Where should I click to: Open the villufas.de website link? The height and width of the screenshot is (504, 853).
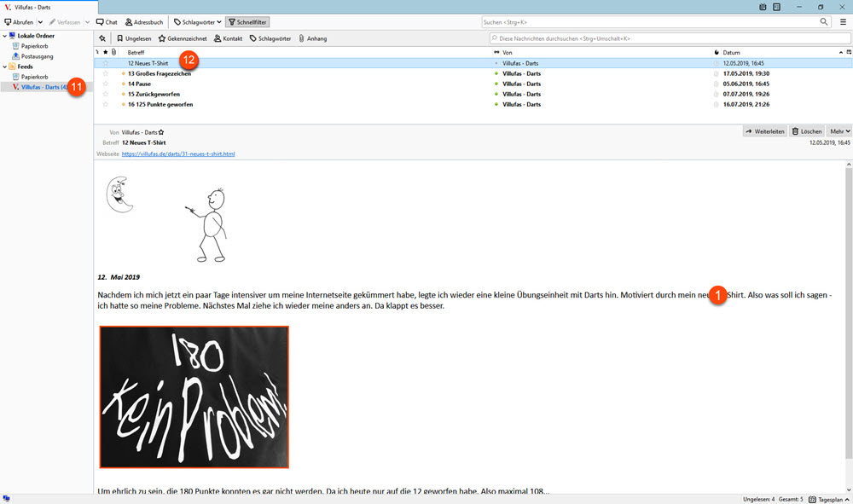178,154
